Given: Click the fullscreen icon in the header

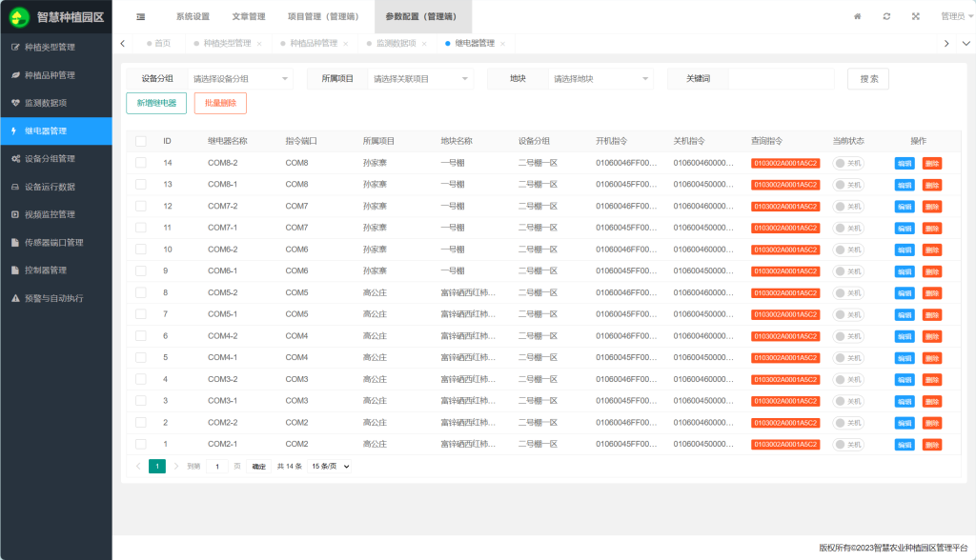Looking at the screenshot, I should [916, 16].
